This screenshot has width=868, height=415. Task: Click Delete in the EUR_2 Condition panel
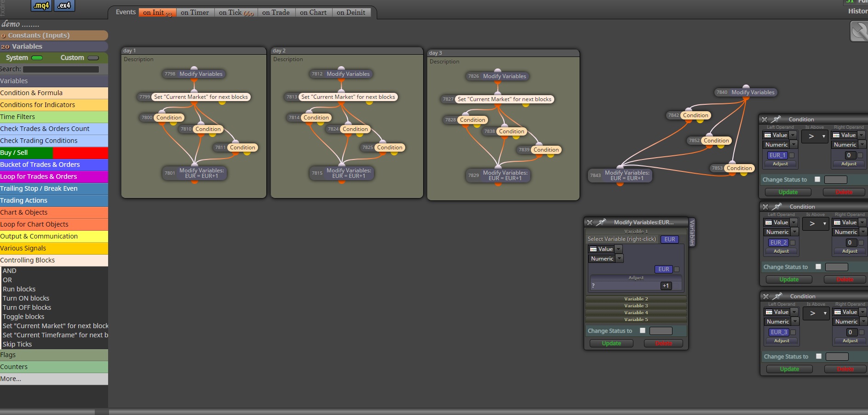pos(845,279)
